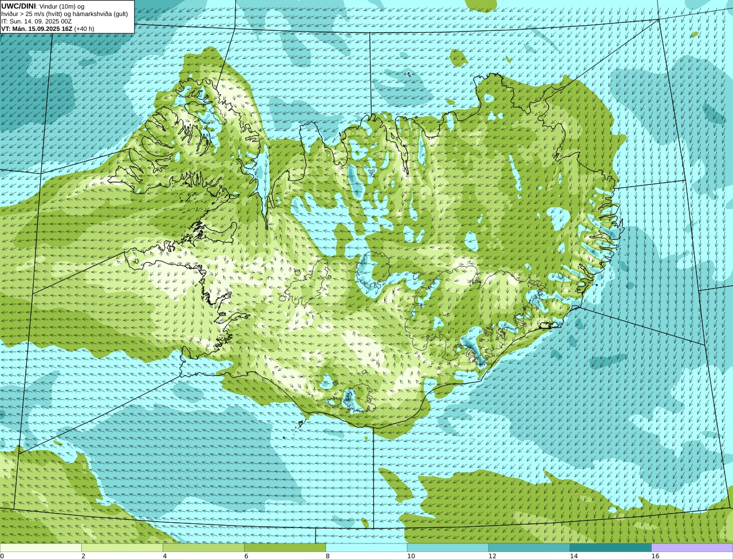The width and height of the screenshot is (733, 560).
Task: Click the '14' label on the color scale
Action: click(x=574, y=556)
